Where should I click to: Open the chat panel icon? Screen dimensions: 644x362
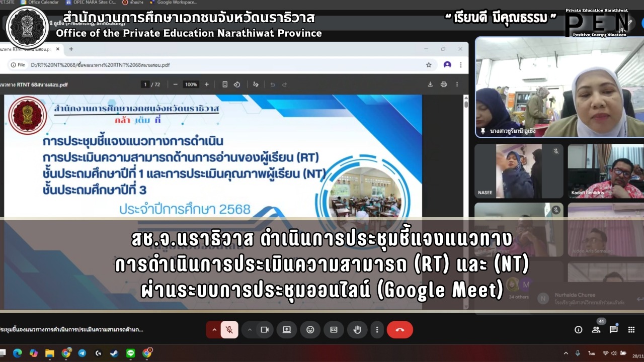[614, 330]
